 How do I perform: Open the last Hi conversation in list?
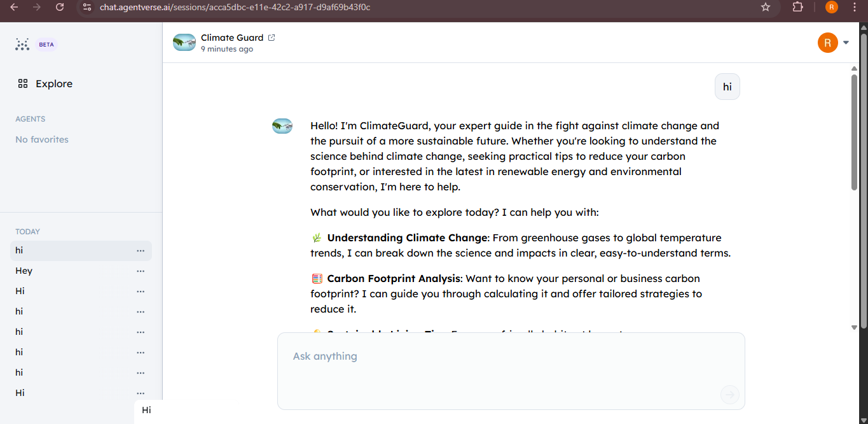point(20,393)
